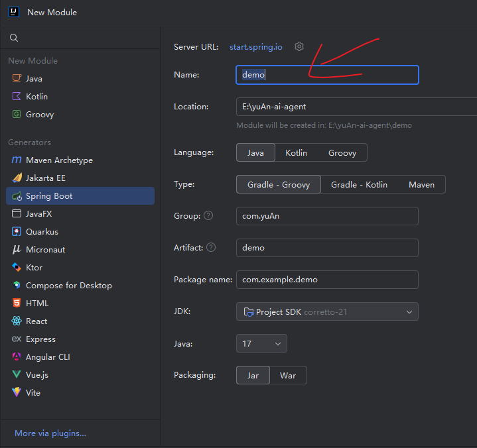Select Groovy as the language

(342, 152)
